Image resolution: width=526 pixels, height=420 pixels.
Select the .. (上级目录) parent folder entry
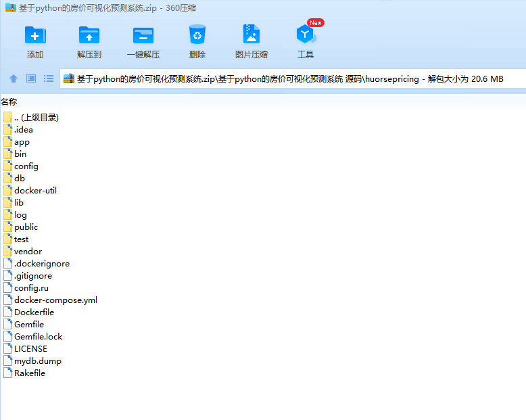point(31,118)
